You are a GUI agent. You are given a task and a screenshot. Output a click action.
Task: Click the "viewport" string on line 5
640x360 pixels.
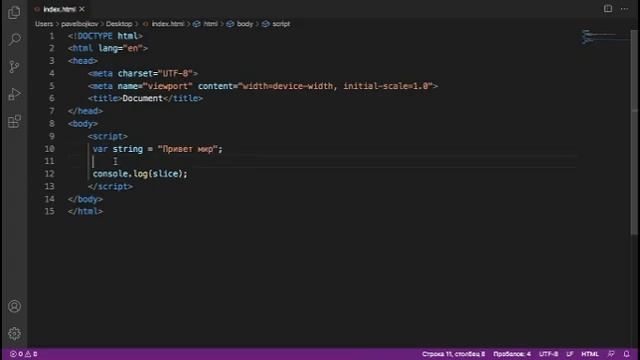point(167,86)
